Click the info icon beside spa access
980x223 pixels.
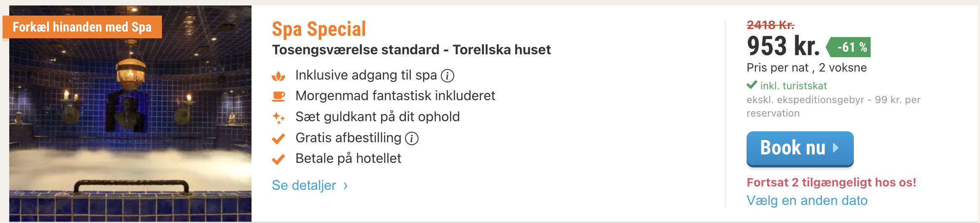(x=448, y=76)
